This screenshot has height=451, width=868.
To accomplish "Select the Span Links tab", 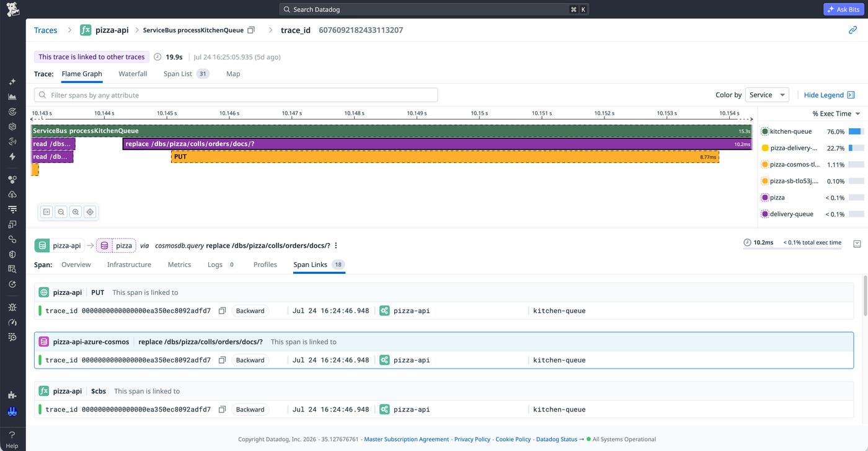I will [x=319, y=265].
